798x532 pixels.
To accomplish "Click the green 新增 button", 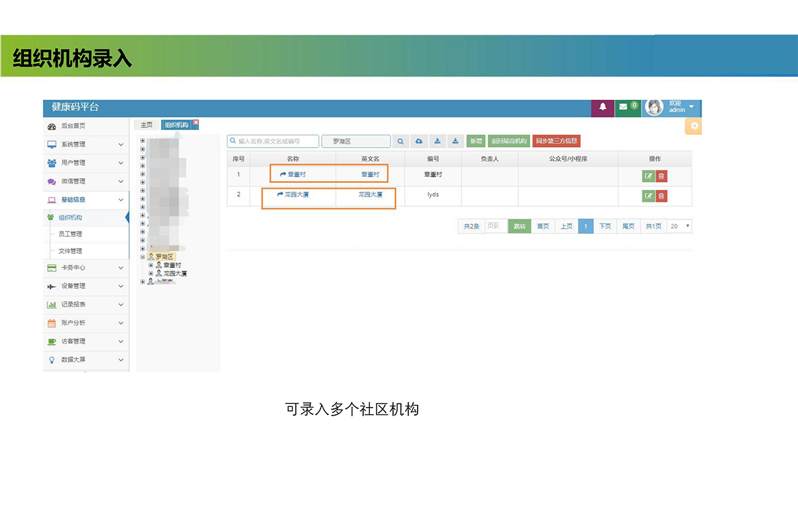I will pyautogui.click(x=475, y=141).
